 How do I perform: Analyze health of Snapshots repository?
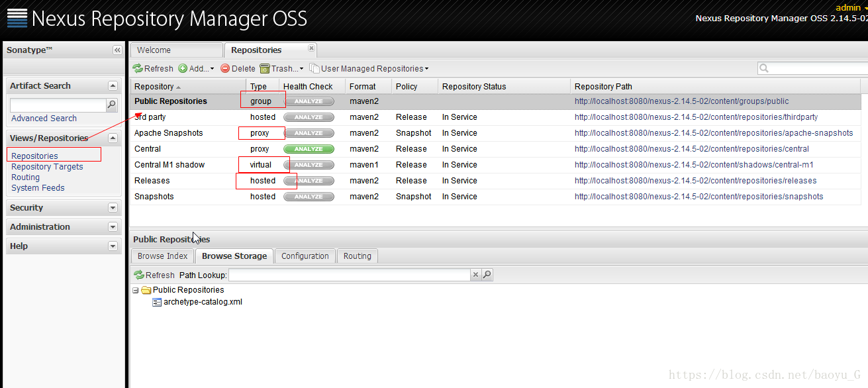[x=309, y=197]
